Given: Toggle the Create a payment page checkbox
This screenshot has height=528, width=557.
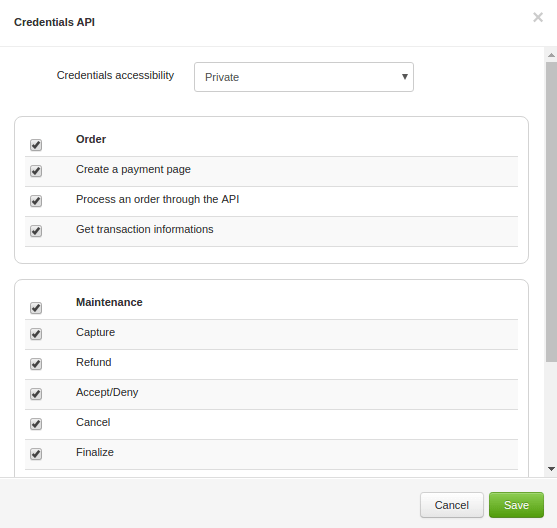Looking at the screenshot, I should [x=36, y=171].
